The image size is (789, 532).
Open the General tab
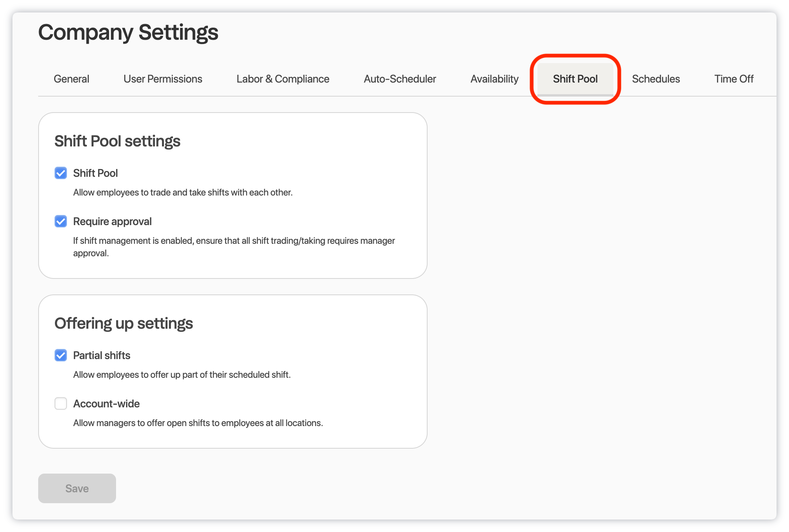tap(71, 79)
